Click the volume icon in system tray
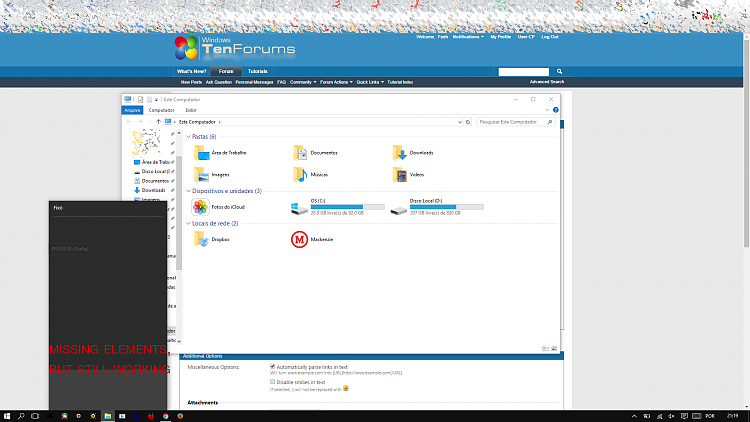Image resolution: width=750 pixels, height=422 pixels. (672, 416)
